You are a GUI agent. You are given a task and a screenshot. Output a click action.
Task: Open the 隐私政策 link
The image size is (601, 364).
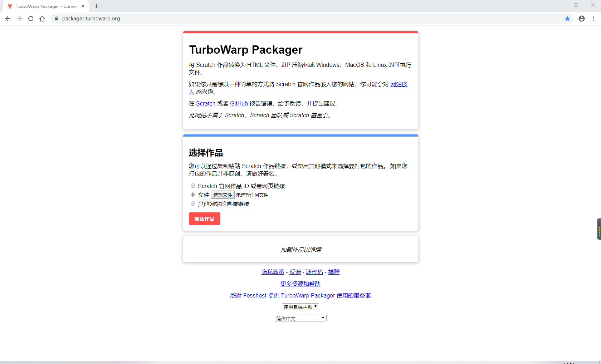[273, 272]
